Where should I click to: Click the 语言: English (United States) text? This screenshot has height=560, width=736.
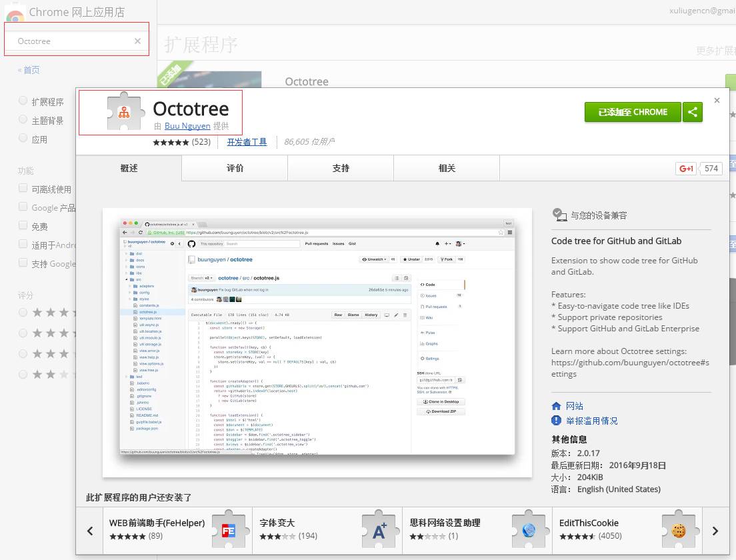tap(605, 489)
